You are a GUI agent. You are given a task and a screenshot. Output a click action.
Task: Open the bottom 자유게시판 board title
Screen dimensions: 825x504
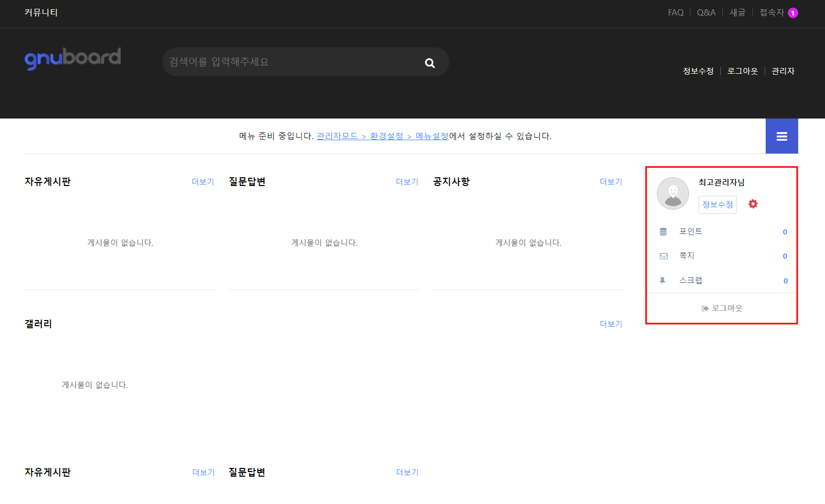[47, 473]
